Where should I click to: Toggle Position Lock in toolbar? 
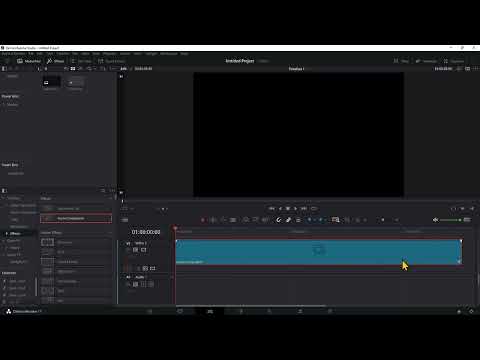298,220
